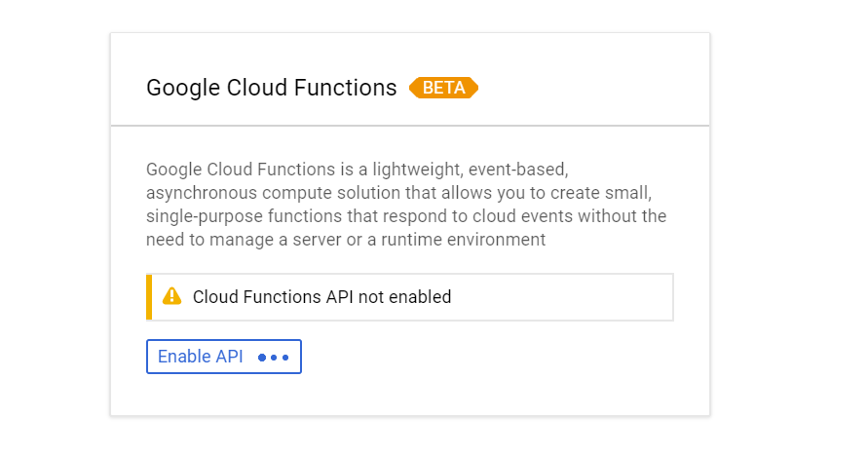Click the three loading dots indicator

tap(274, 358)
